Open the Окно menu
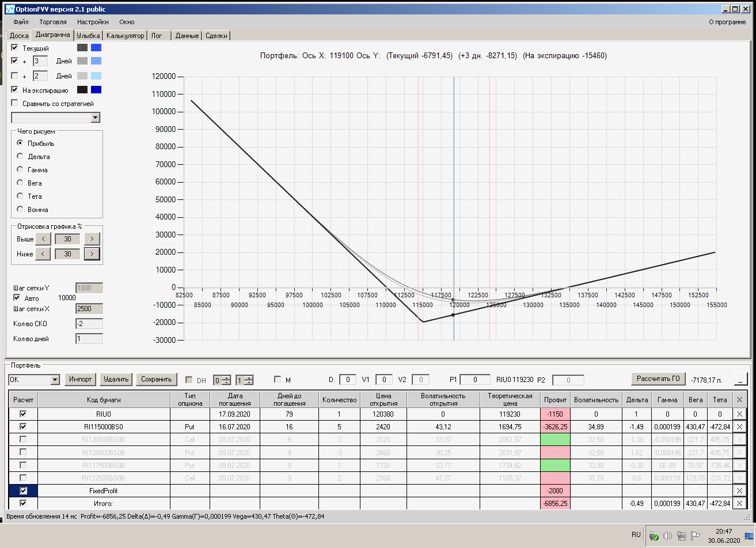756x548 pixels. pyautogui.click(x=127, y=22)
